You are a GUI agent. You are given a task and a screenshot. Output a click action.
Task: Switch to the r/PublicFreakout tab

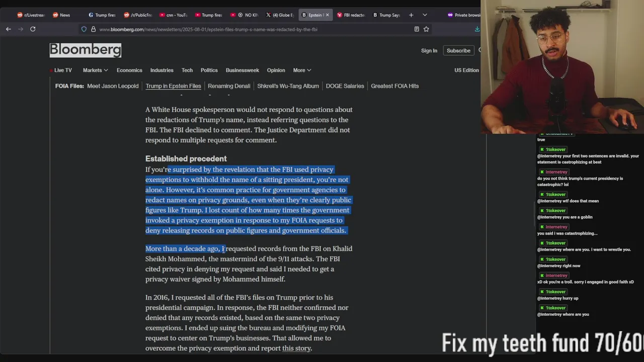click(x=137, y=15)
